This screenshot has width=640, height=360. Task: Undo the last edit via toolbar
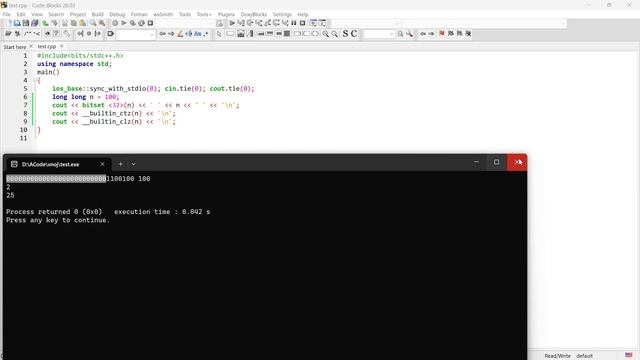tap(45, 23)
